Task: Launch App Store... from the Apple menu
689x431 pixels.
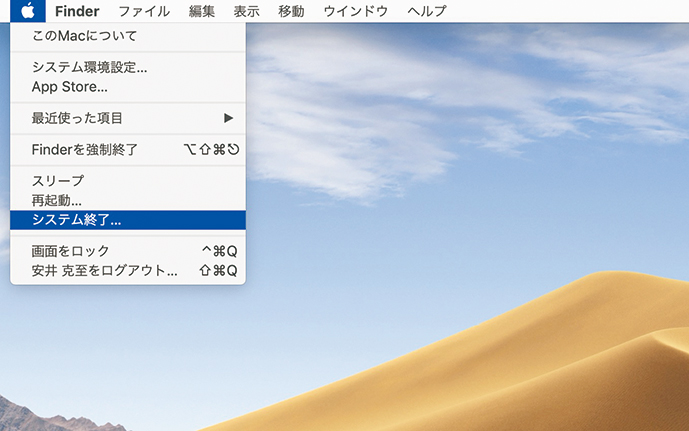Action: coord(70,87)
